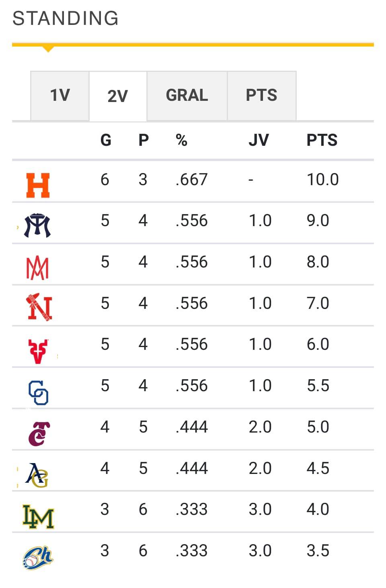Sort by the % percentage column header
Screen dimensions: 386x588
[x=182, y=140]
